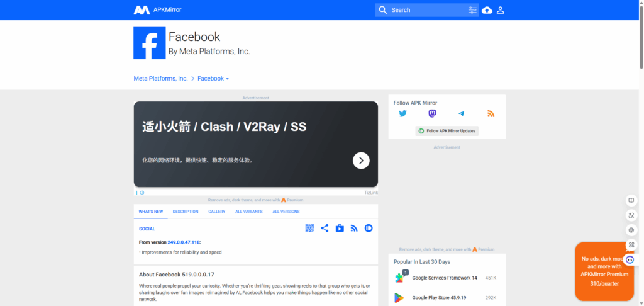The image size is (644, 306).
Task: Click 'About Facebook 519.0.0.0.17' heading
Action: 177,275
